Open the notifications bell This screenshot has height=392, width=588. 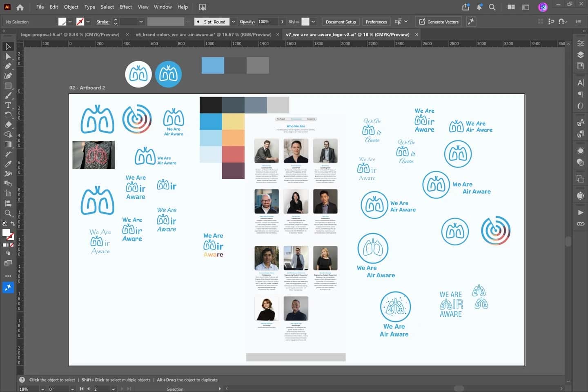coord(479,7)
